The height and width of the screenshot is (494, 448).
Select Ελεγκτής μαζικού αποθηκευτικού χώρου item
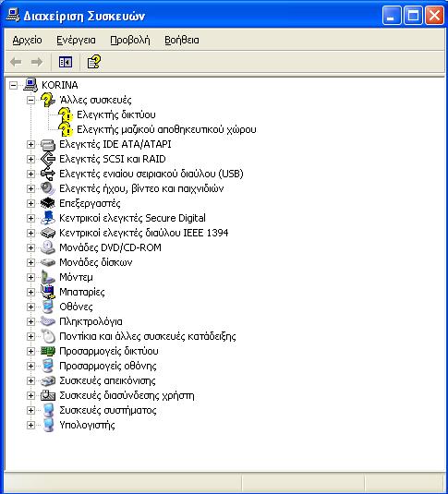click(166, 129)
